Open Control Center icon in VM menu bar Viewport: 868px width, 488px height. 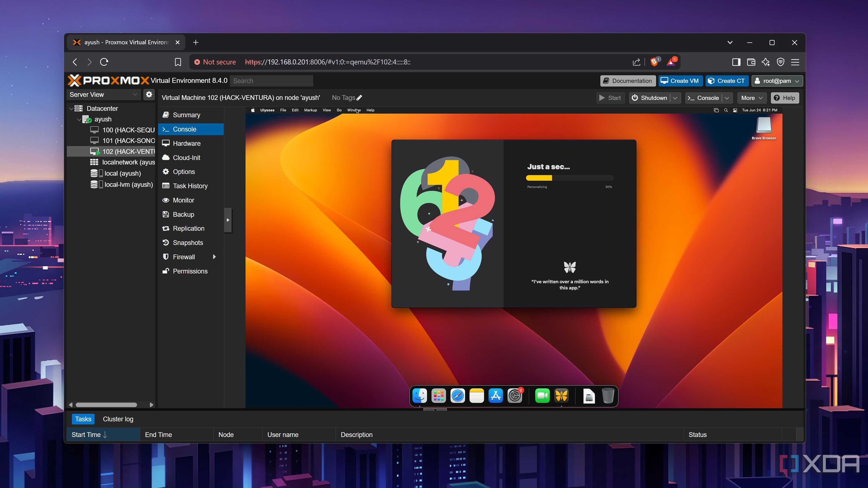pyautogui.click(x=735, y=110)
